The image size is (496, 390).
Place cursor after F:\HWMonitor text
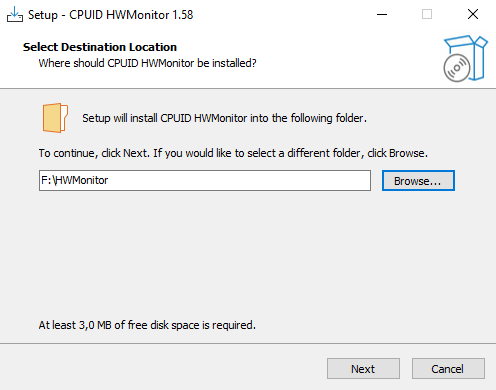[x=109, y=180]
